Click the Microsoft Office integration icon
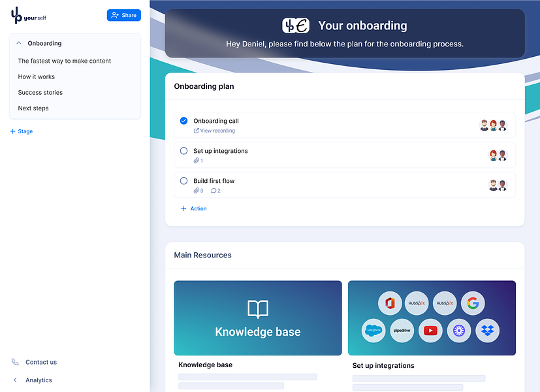The image size is (540, 392). [390, 303]
